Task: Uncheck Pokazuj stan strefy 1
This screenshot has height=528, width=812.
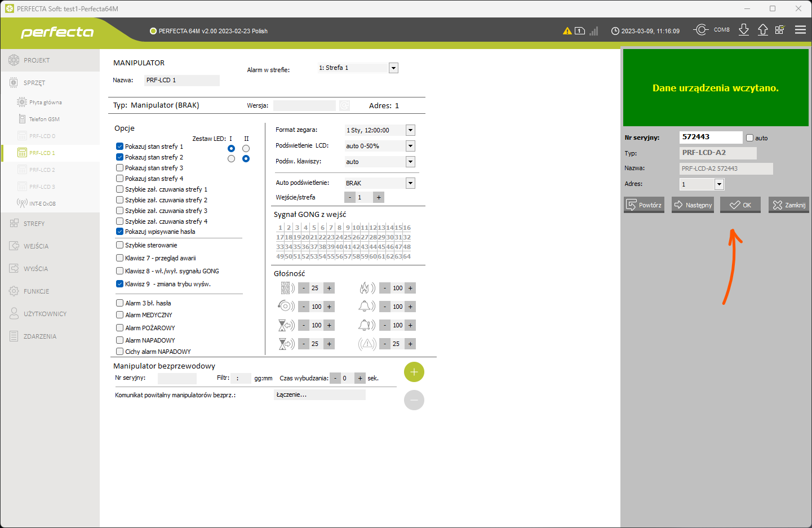Action: pyautogui.click(x=119, y=147)
